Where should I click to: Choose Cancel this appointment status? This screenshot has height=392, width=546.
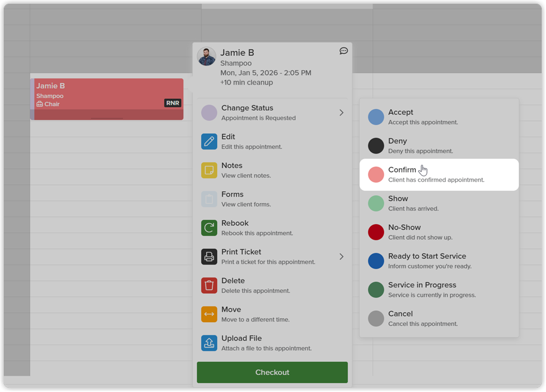coord(439,318)
